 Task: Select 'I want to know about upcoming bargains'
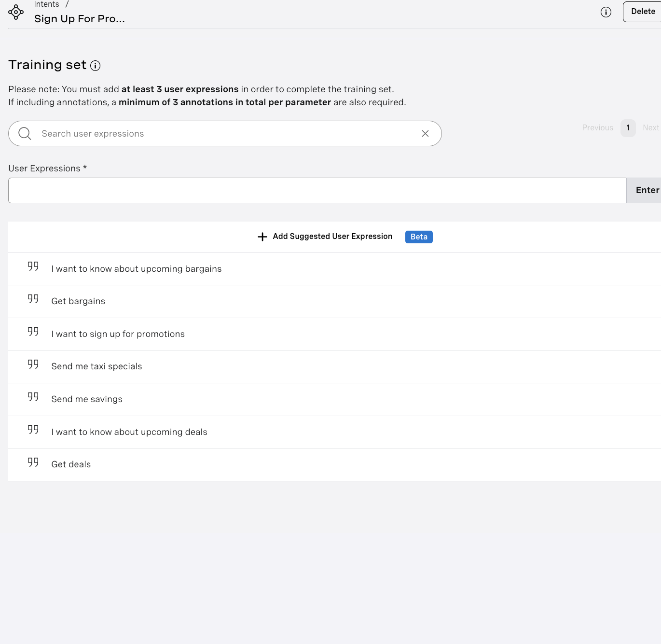click(137, 269)
